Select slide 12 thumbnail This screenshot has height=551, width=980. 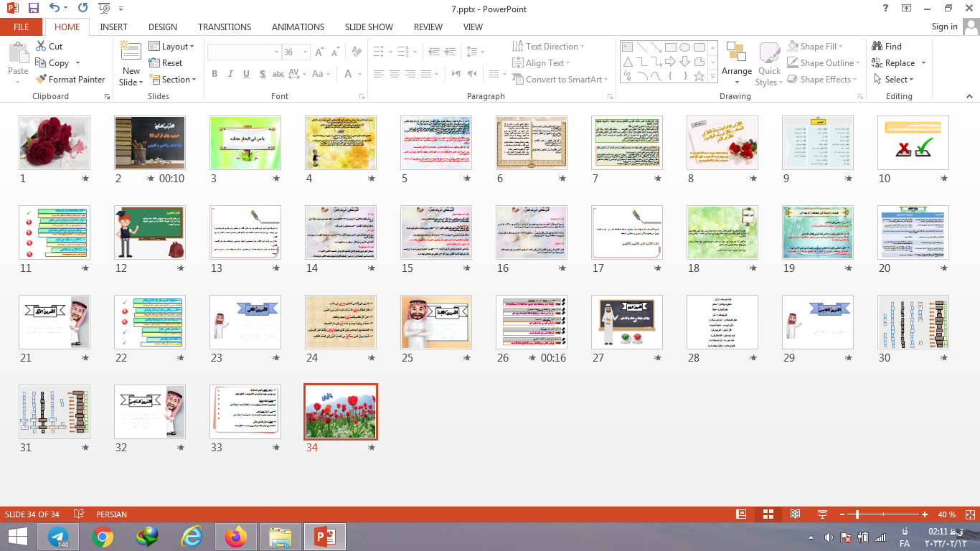150,232
